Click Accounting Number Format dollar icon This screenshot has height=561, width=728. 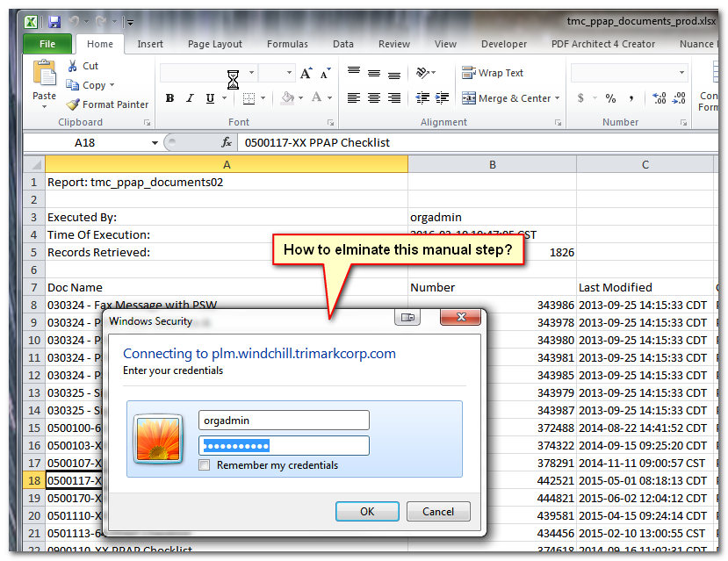580,98
